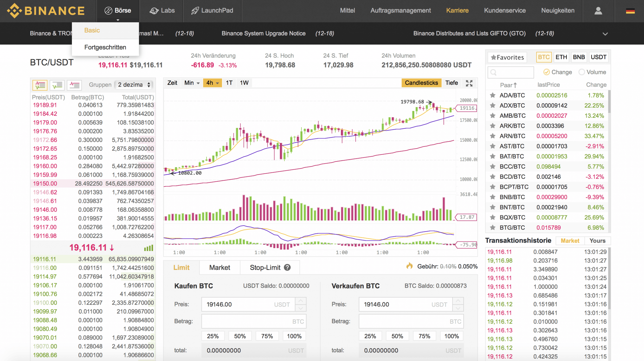Switch to the Market order tab
Viewport: 644px width, 361px height.
coord(220,267)
